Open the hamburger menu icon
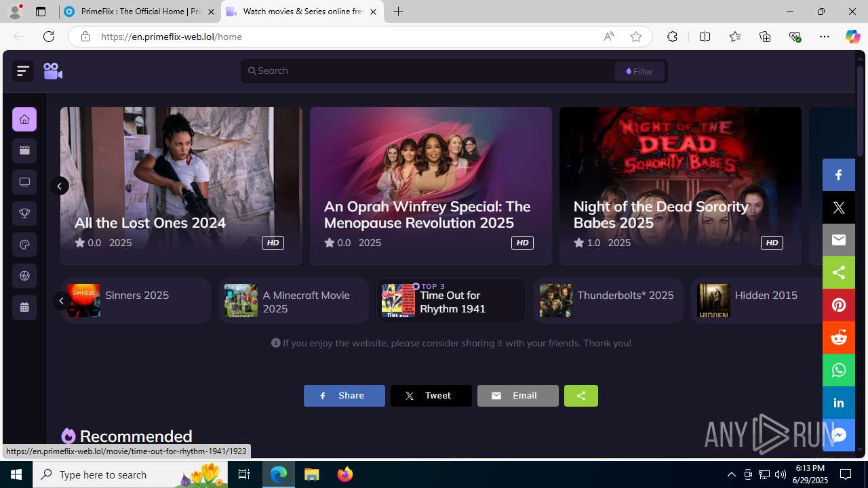The height and width of the screenshot is (488, 868). click(23, 71)
